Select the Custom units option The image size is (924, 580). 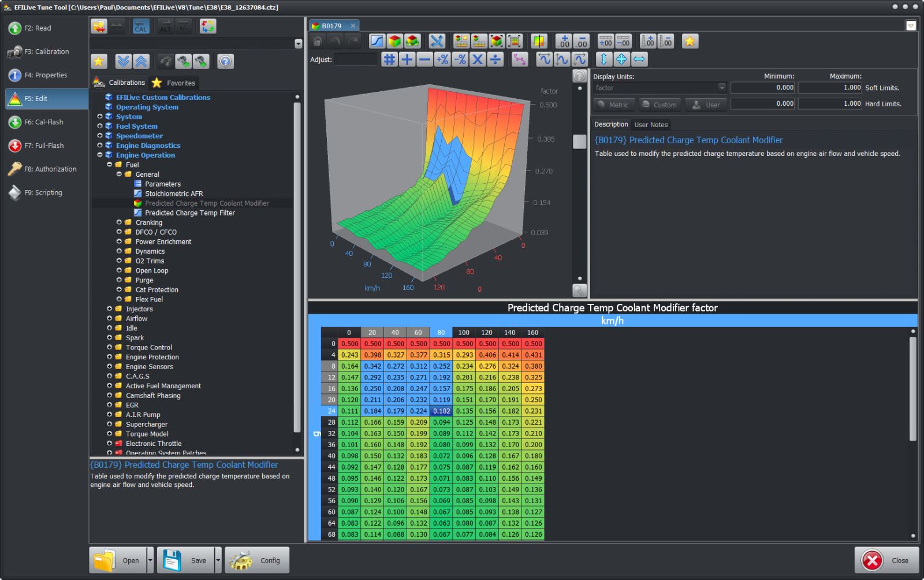tap(660, 105)
